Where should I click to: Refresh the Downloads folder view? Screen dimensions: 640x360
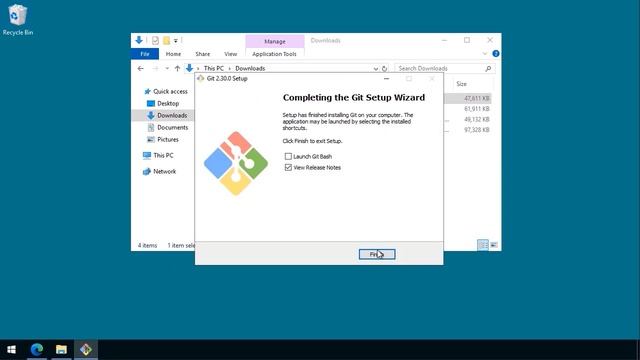[384, 69]
